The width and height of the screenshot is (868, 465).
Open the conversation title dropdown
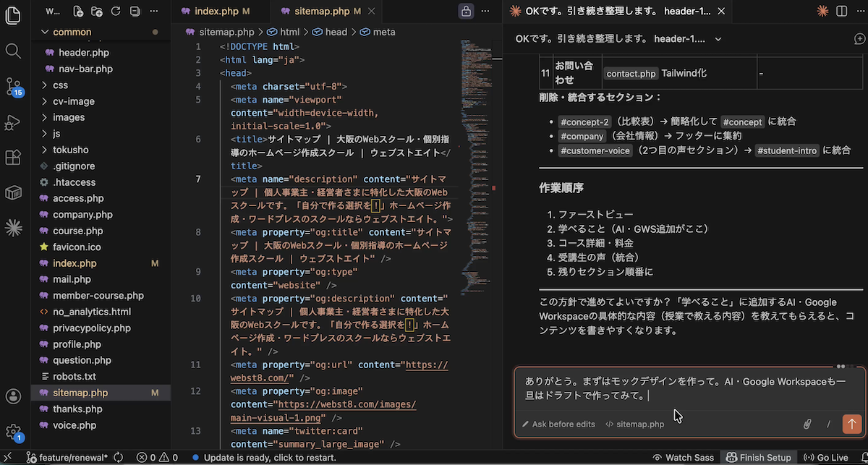coord(718,39)
